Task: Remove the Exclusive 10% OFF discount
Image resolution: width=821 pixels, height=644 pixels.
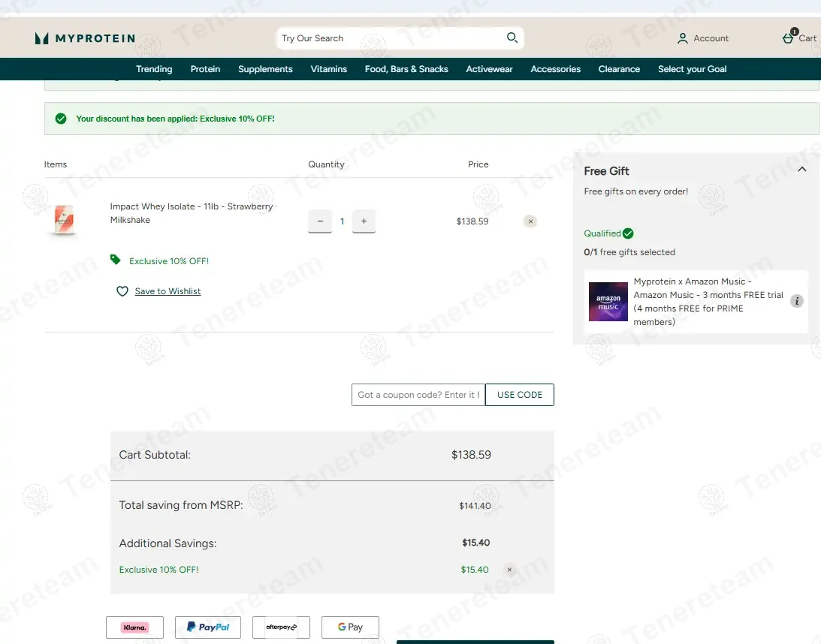Action: point(509,570)
